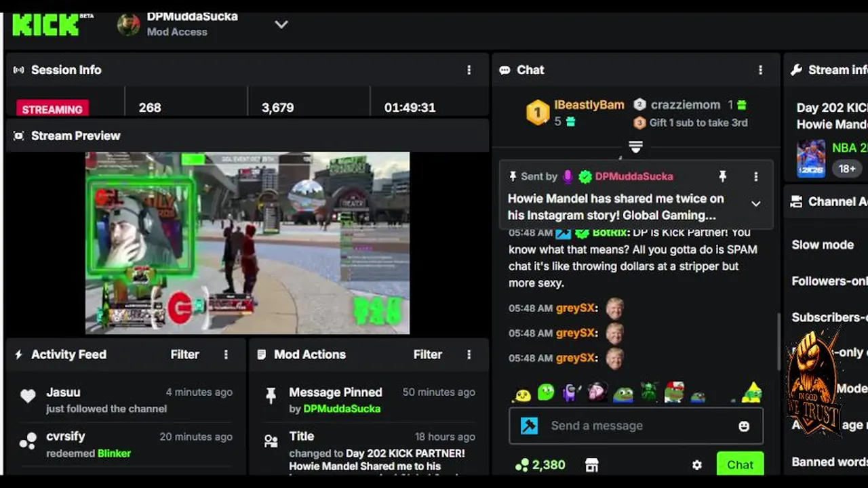The image size is (868, 488).
Task: Click the 3,679 followers count
Action: coord(277,108)
